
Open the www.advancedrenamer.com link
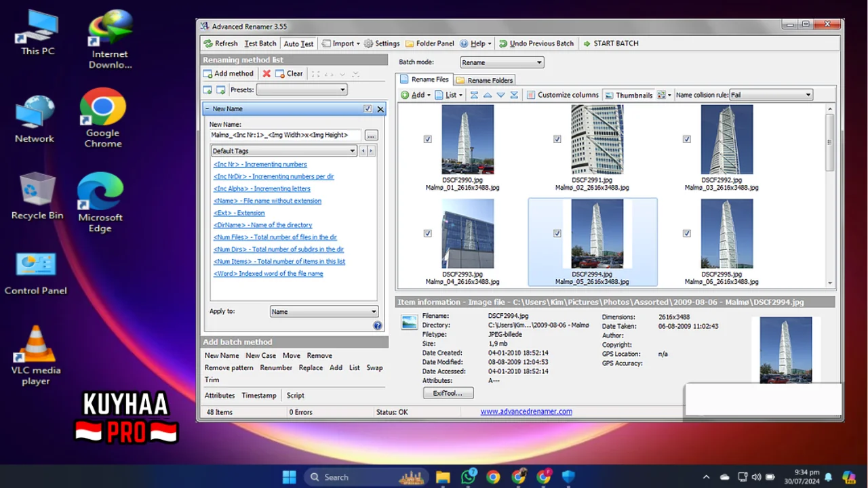(526, 411)
